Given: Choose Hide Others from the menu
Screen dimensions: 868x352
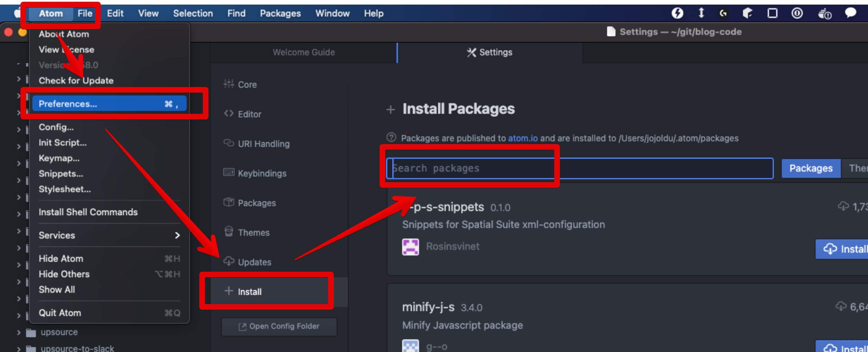Looking at the screenshot, I should tap(109, 274).
